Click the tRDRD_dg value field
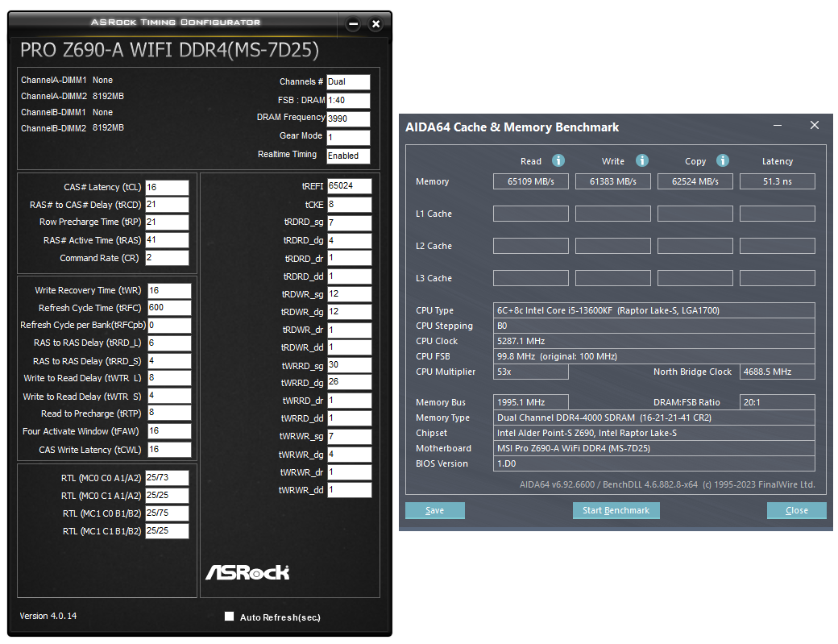Image resolution: width=838 pixels, height=644 pixels. click(350, 240)
